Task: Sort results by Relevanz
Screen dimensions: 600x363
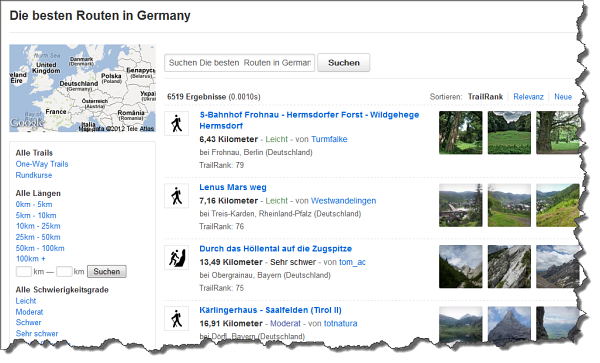Action: click(528, 97)
